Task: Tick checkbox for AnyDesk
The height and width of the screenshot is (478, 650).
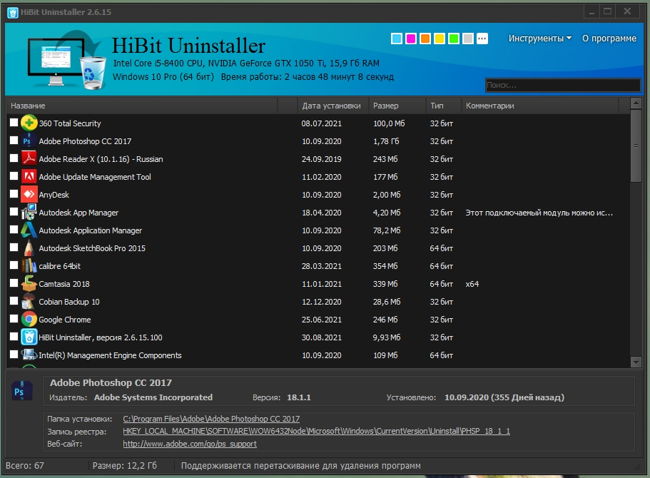Action: point(14,194)
